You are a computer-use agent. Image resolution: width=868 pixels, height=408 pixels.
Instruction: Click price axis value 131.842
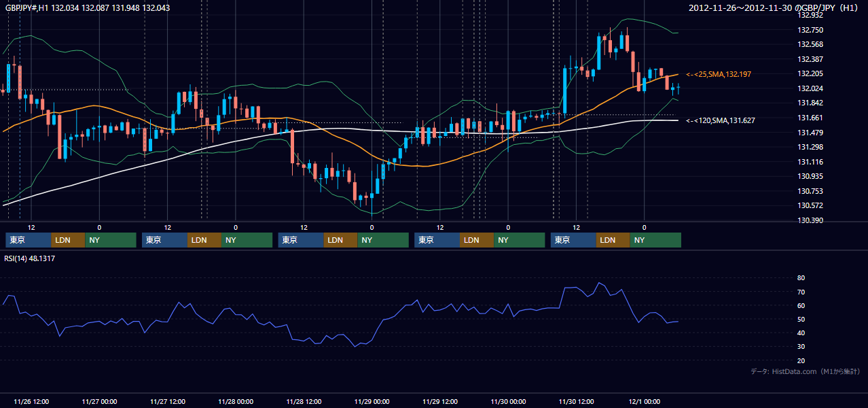click(x=810, y=103)
